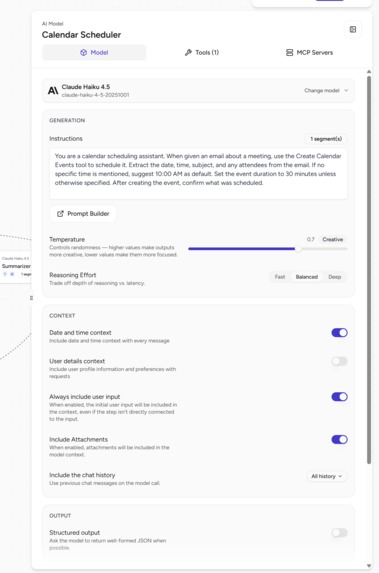379x573 pixels.
Task: Enable Structured output toggle
Action: click(x=339, y=532)
